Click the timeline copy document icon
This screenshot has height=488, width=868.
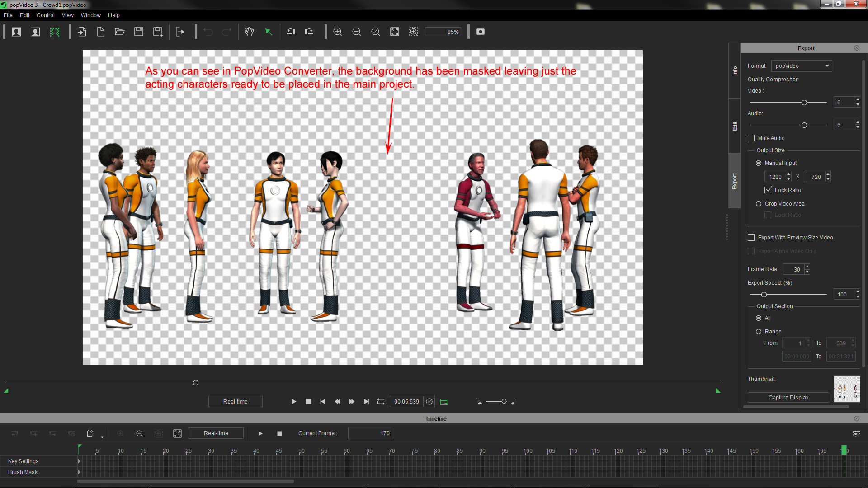(90, 433)
